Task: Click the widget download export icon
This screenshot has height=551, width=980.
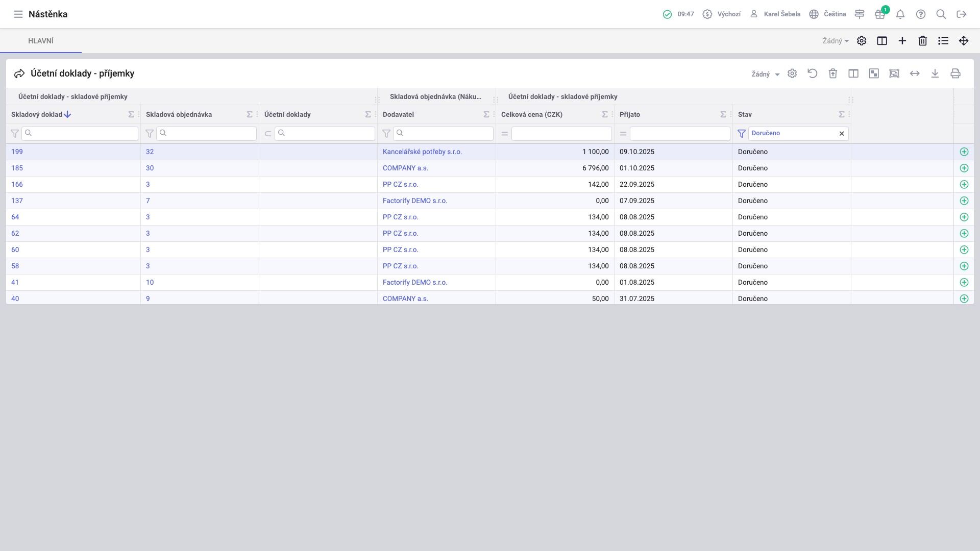Action: point(935,73)
